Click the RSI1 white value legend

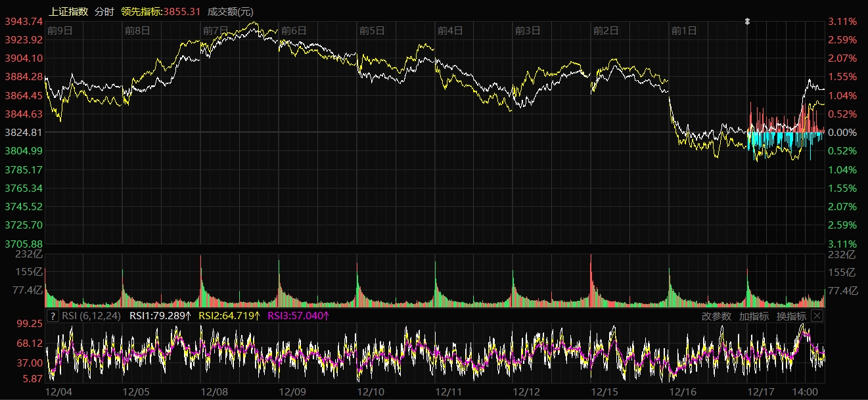(x=160, y=316)
